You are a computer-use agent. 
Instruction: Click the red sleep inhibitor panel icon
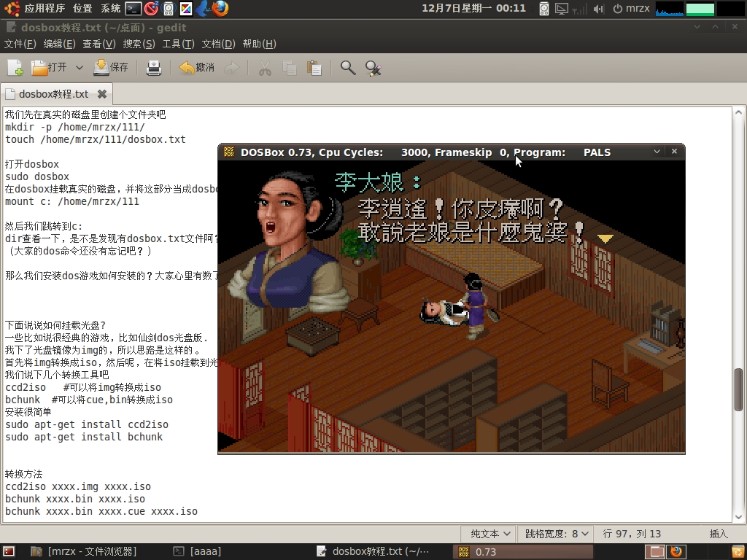pos(151,8)
